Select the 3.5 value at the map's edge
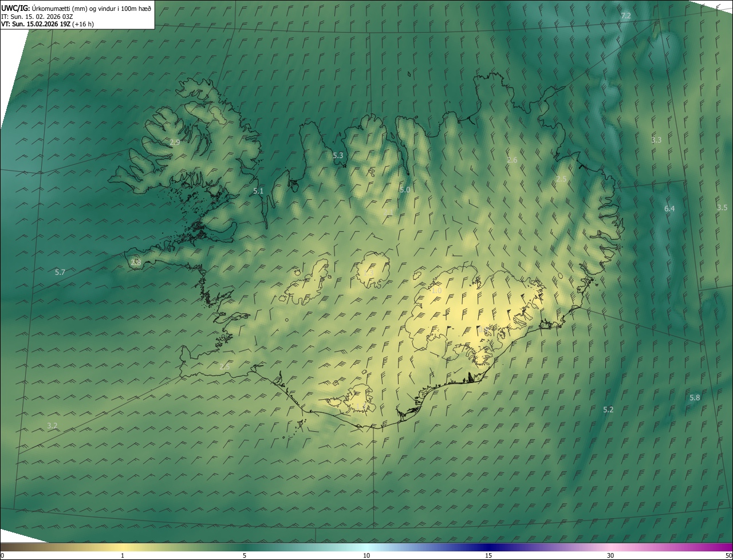Viewport: 733px width, 560px height. point(722,207)
